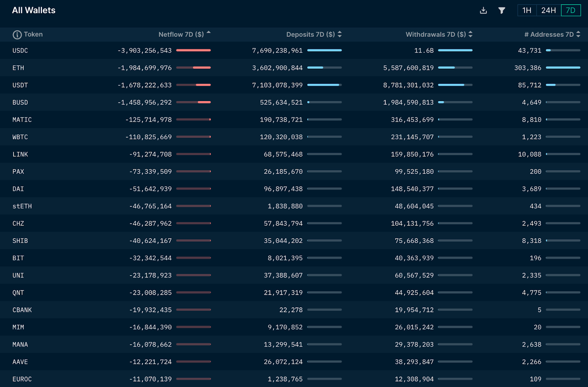The width and height of the screenshot is (588, 387).
Task: Click BIT netflow value -32,342,544
Action: point(150,258)
